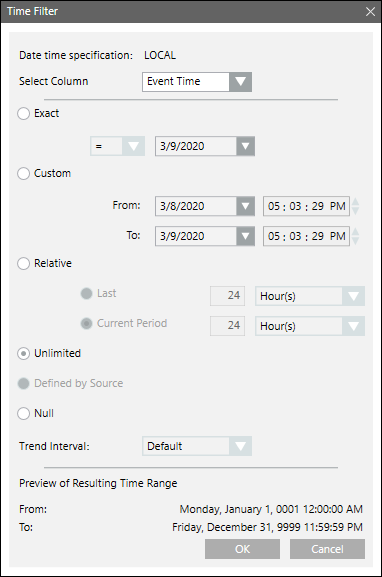Decrease To time with the down spinner
The image size is (382, 577).
click(356, 241)
